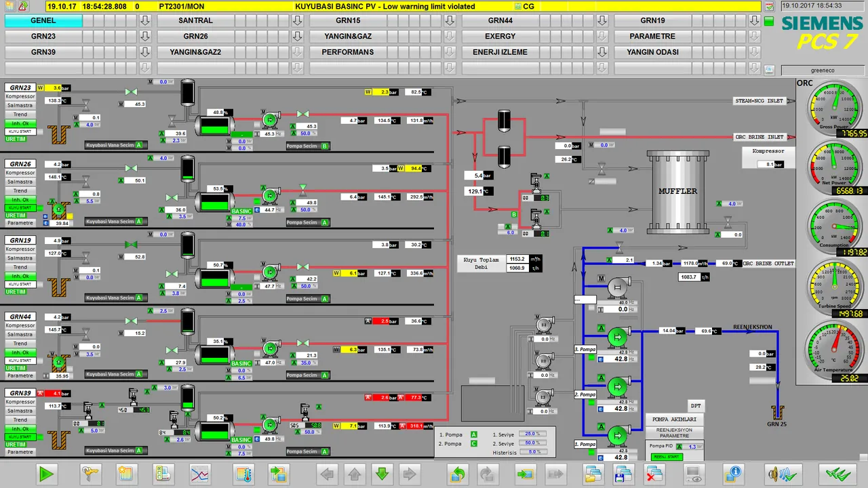Toggle the KUYU START button for GRN26
The image size is (868, 488).
(x=20, y=208)
